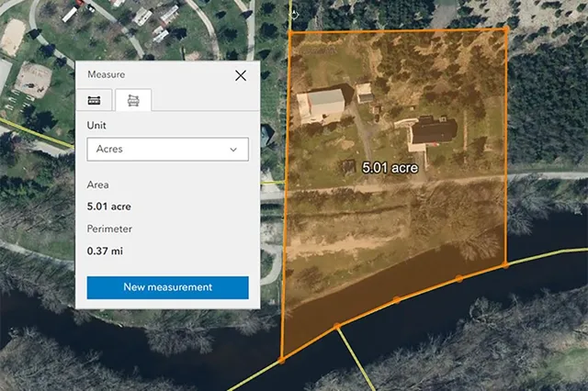The height and width of the screenshot is (391, 588).
Task: Click the Unit field label
Action: (x=96, y=124)
